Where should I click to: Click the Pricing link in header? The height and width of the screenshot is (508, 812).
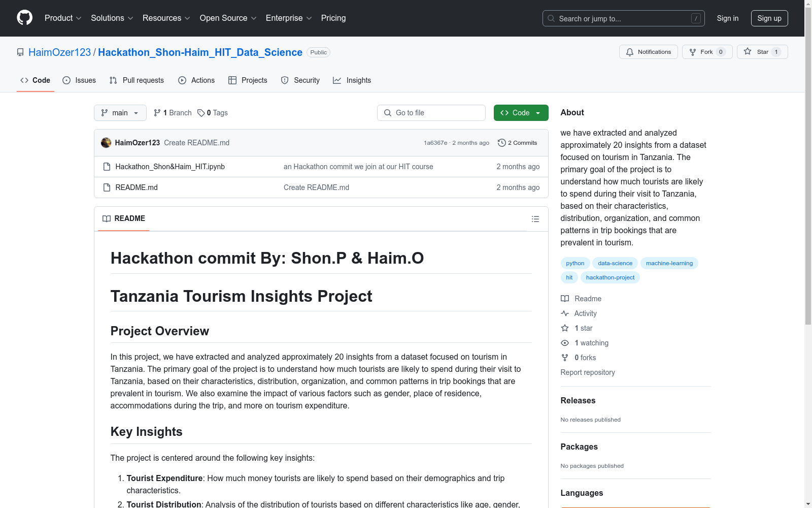point(333,18)
